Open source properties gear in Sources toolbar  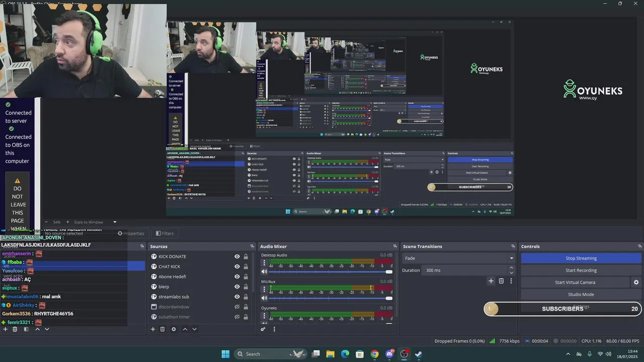click(x=174, y=329)
